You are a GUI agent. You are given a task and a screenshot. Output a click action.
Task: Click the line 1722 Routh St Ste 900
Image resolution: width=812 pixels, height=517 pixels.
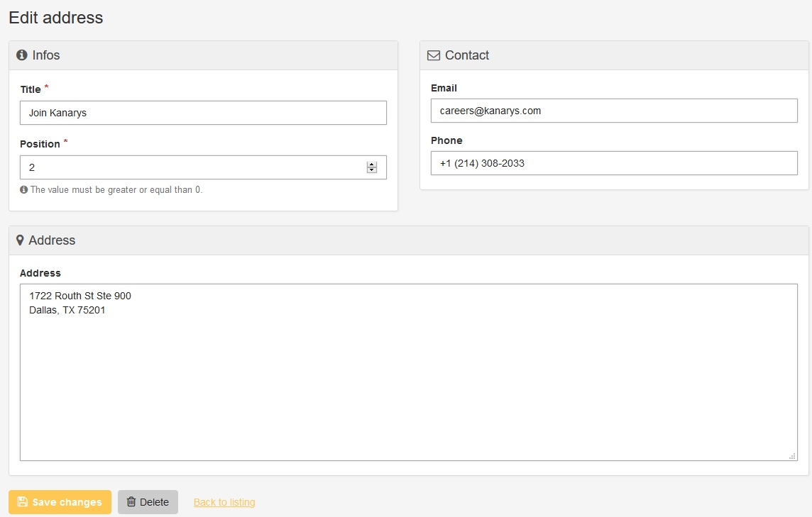click(x=80, y=296)
